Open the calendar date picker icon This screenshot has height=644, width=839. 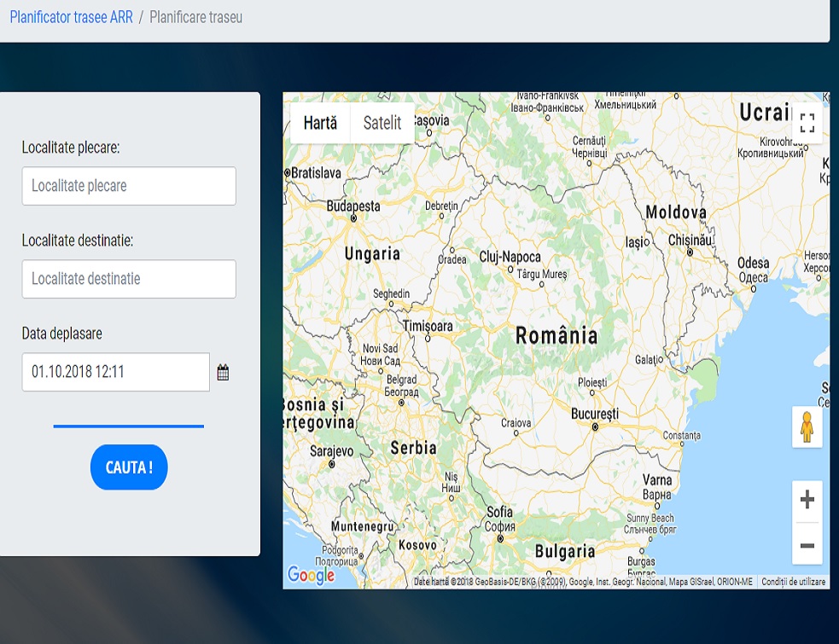pos(223,372)
